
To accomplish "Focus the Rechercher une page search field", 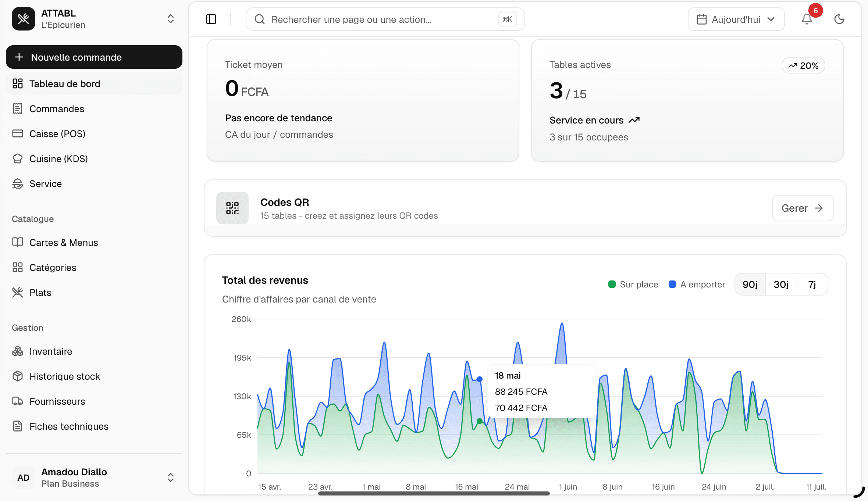I will [x=385, y=19].
